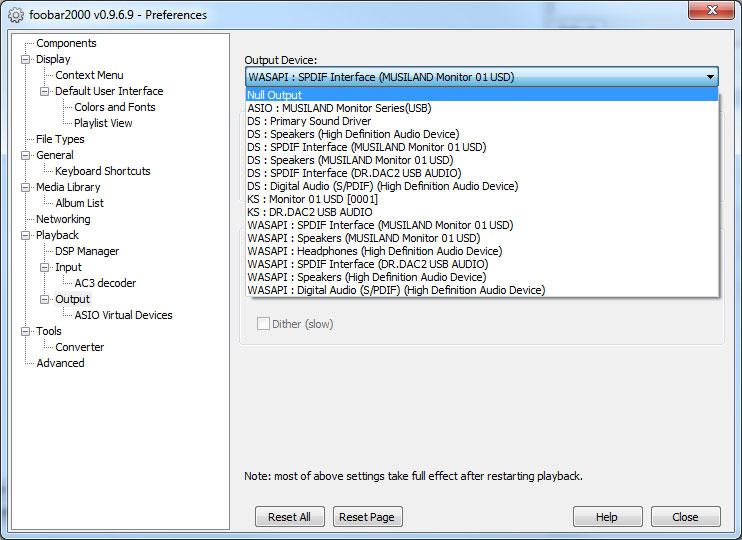Select KS : DR.DAC2 USB AUDIO

(310, 212)
